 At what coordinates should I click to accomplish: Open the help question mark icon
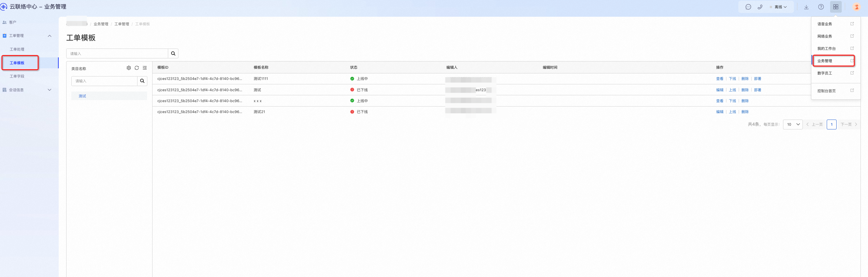(821, 7)
